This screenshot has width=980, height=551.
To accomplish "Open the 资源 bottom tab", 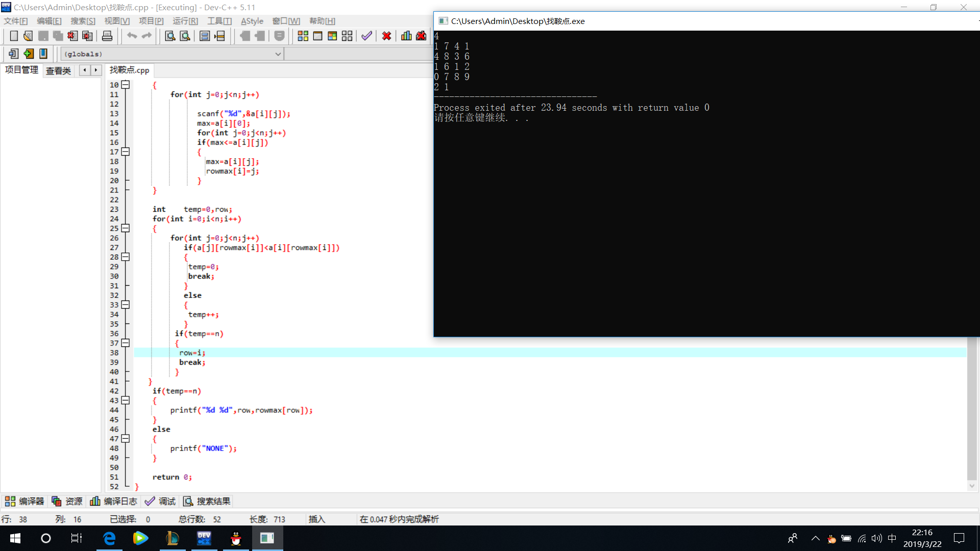I will click(x=67, y=502).
